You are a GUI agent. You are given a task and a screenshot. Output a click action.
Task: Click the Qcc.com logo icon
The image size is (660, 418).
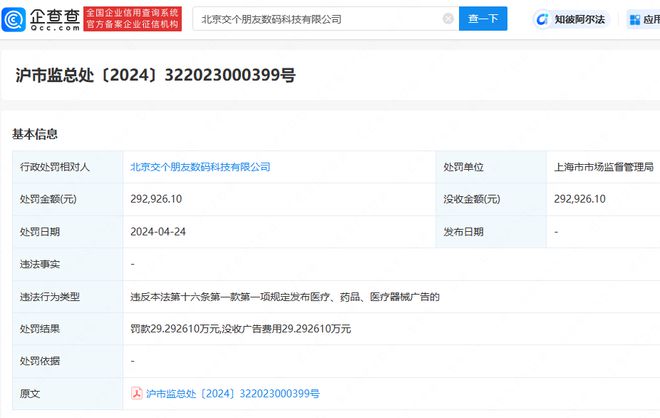pos(14,19)
